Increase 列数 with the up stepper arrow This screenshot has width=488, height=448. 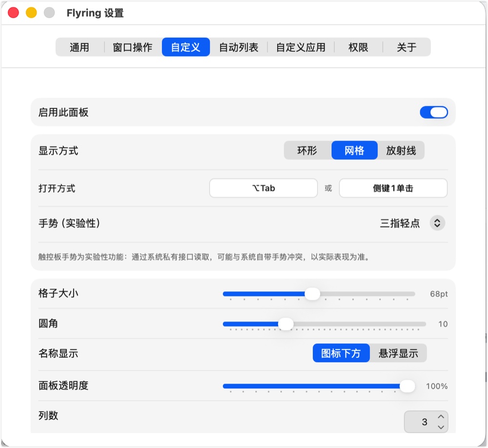tap(441, 417)
